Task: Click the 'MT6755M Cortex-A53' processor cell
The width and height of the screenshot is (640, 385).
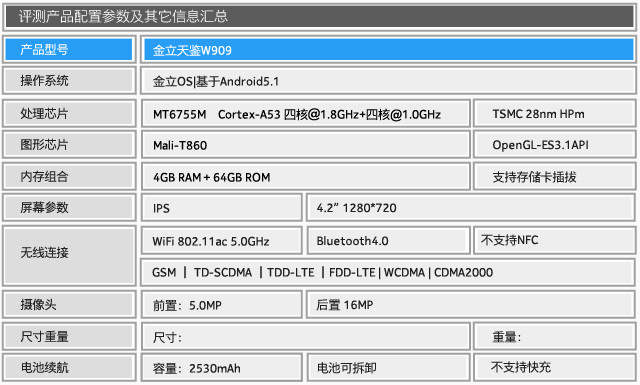Action: click(x=306, y=113)
